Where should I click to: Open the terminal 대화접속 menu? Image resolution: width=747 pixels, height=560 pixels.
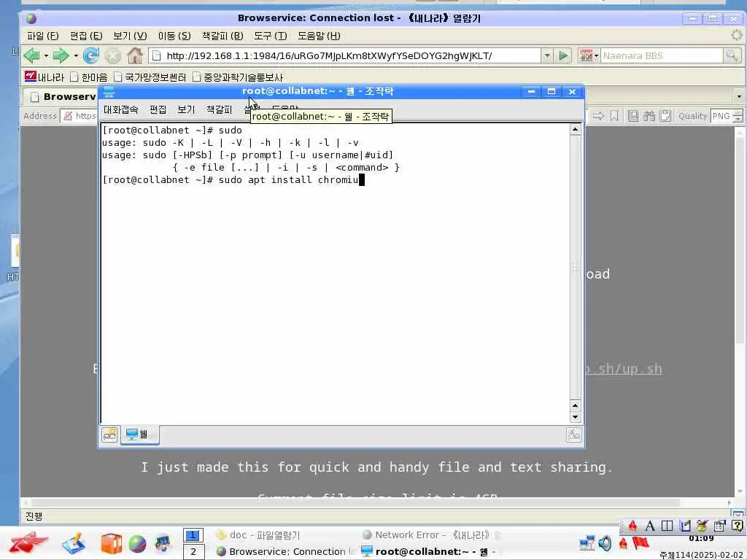(x=120, y=109)
